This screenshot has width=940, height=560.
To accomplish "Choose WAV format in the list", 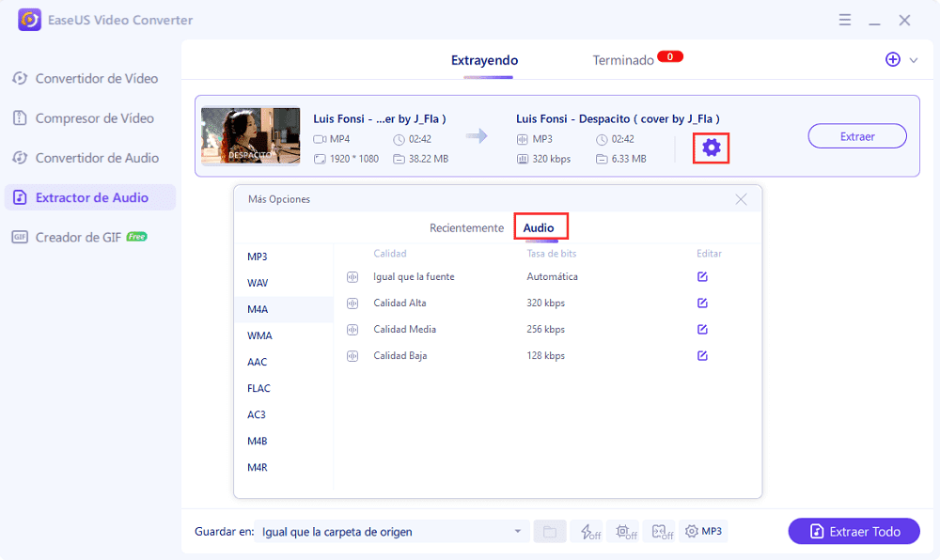I will pos(284,283).
